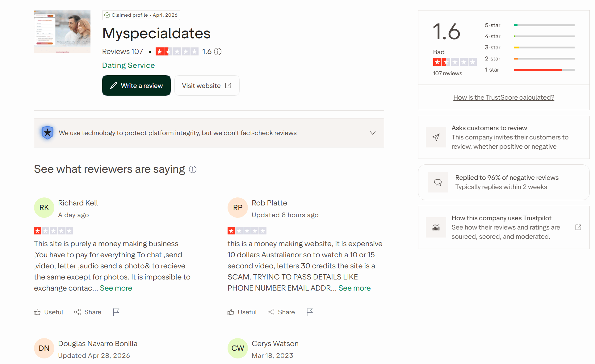Click the RP avatar for Rob Platte
The height and width of the screenshot is (364, 595).
(238, 208)
